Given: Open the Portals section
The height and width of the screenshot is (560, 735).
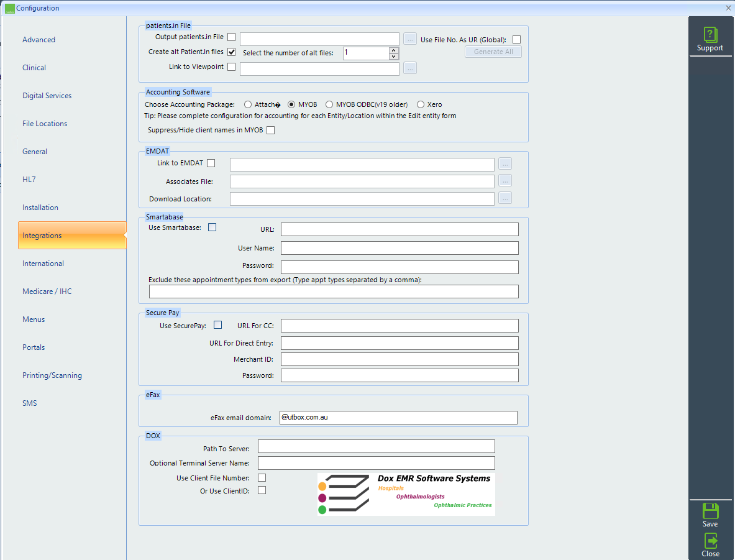Looking at the screenshot, I should [34, 347].
